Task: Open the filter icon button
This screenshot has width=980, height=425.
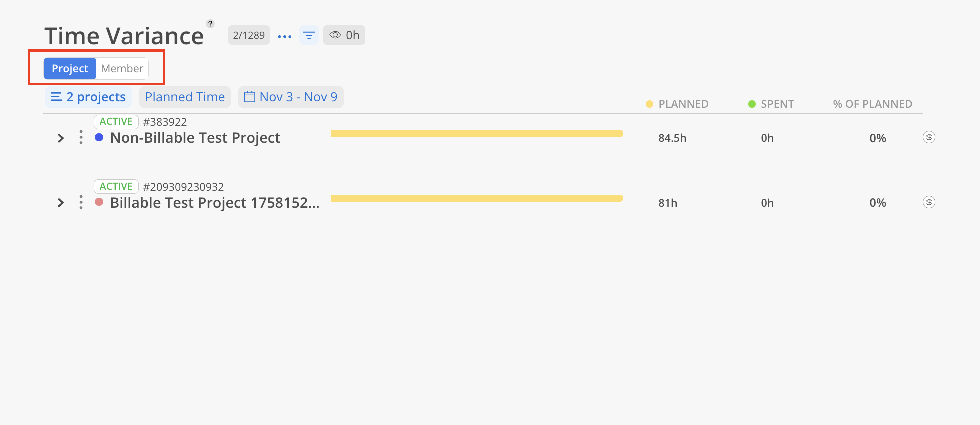Action: (309, 35)
